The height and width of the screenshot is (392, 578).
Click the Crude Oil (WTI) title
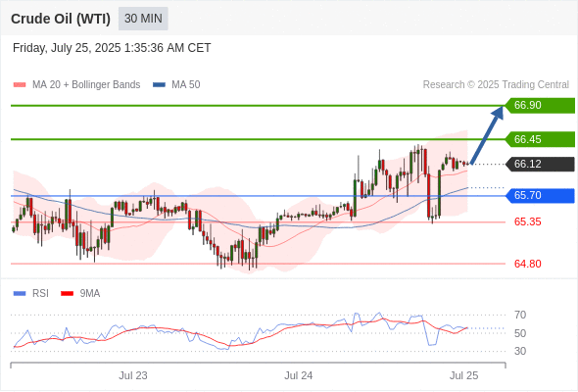point(61,19)
